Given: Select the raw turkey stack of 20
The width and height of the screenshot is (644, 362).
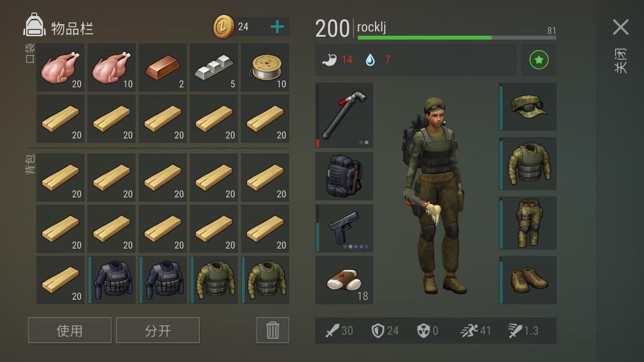Looking at the screenshot, I should click(x=60, y=68).
